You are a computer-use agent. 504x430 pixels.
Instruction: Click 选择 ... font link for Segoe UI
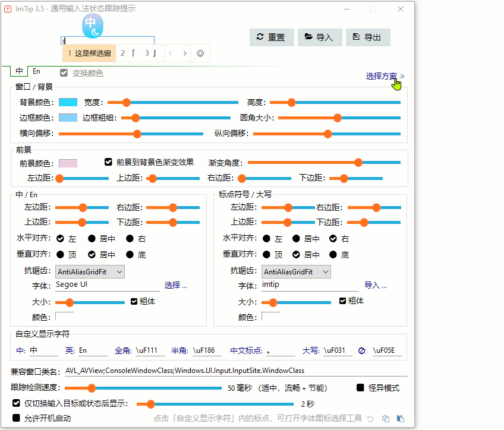click(175, 285)
